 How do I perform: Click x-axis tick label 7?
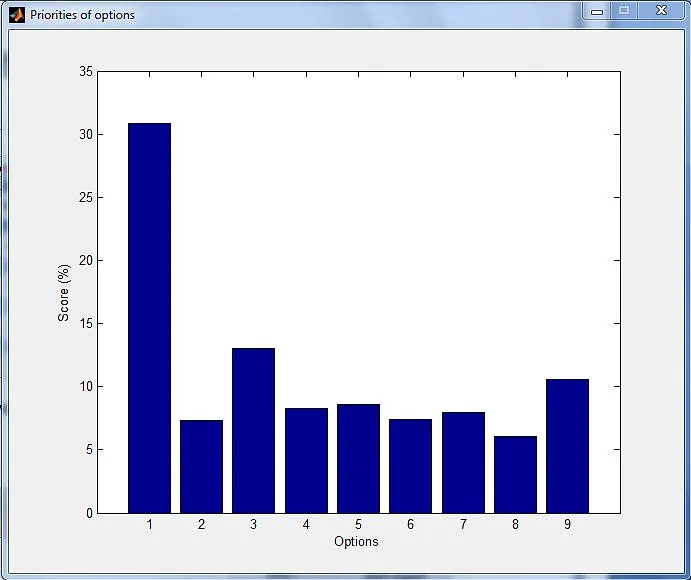click(x=463, y=524)
